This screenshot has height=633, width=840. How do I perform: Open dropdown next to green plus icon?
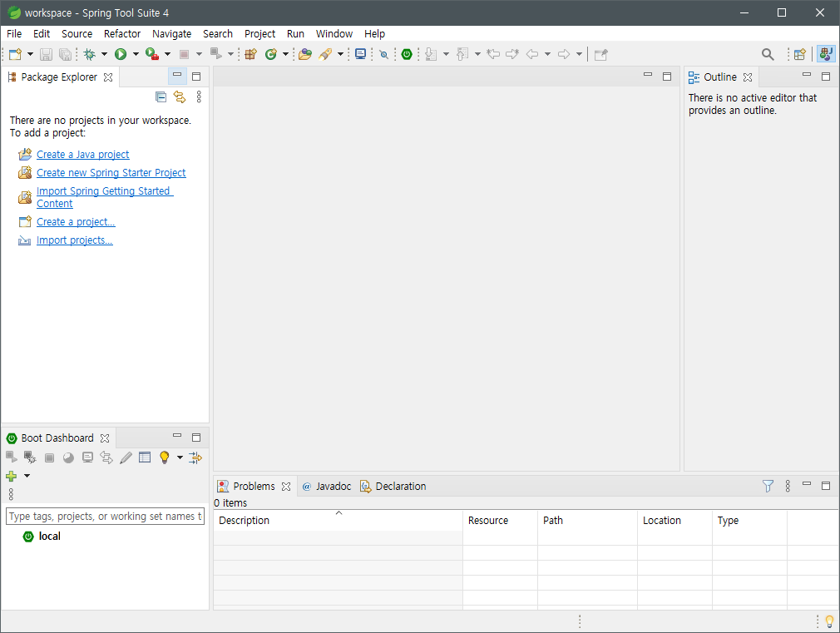pos(27,476)
